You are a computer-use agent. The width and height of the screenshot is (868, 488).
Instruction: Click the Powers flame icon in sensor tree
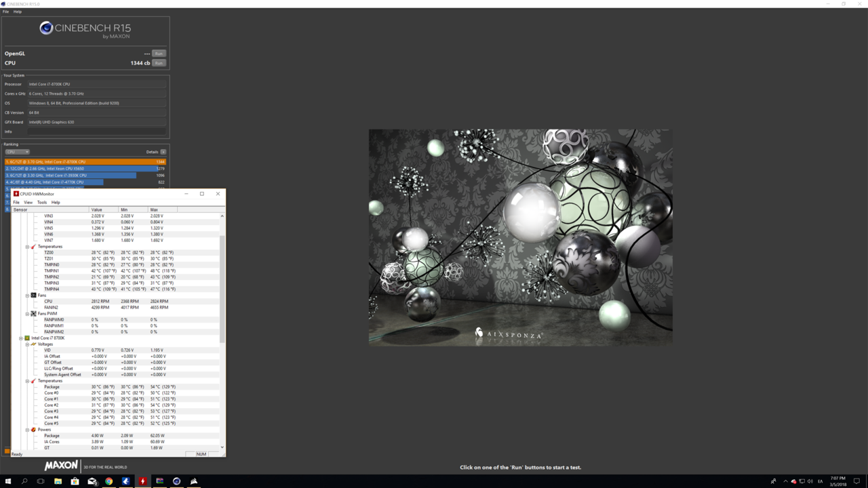tap(33, 430)
